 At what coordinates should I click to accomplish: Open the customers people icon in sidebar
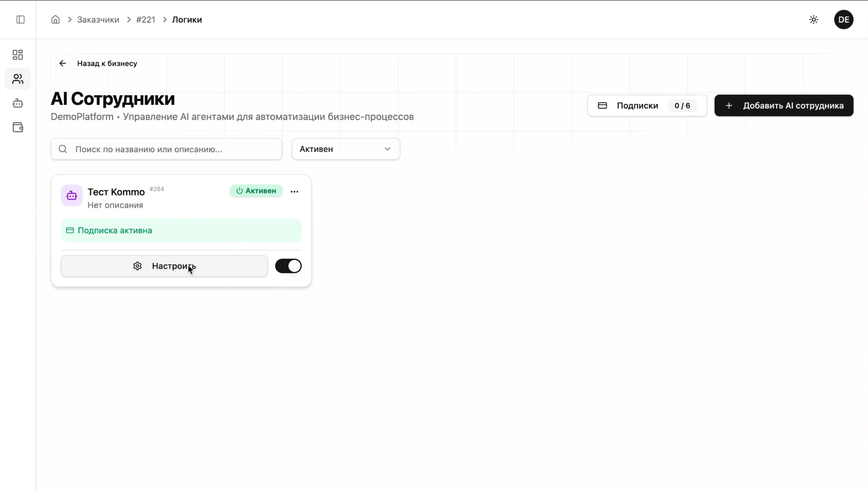point(18,79)
